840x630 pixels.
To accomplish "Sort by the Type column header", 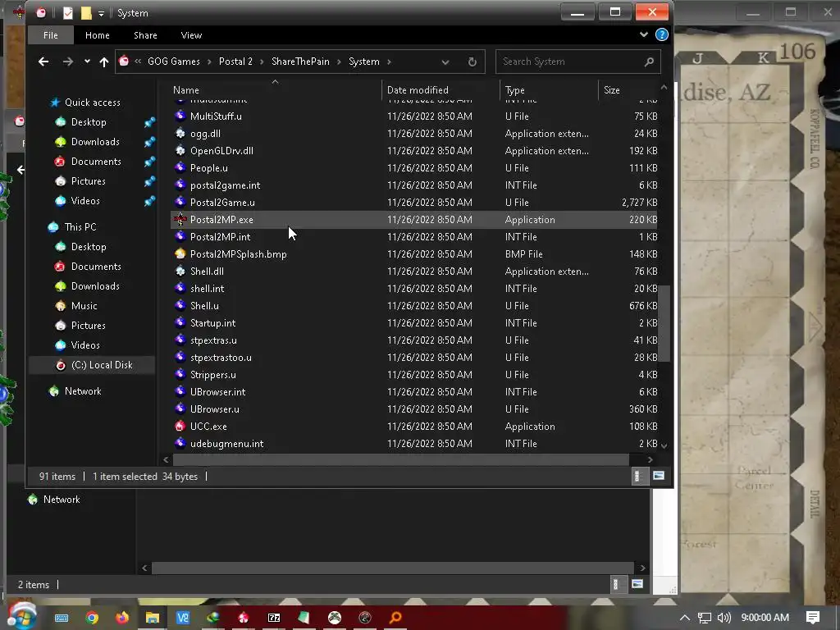I will pyautogui.click(x=515, y=90).
